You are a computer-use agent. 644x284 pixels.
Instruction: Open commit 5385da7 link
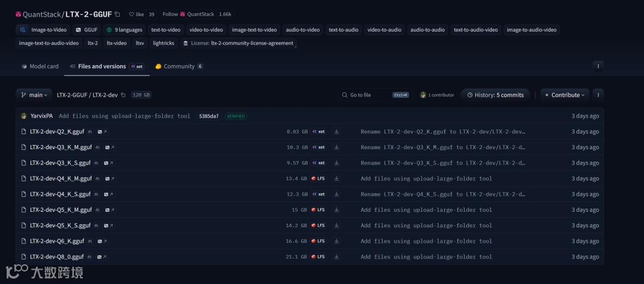click(x=209, y=116)
